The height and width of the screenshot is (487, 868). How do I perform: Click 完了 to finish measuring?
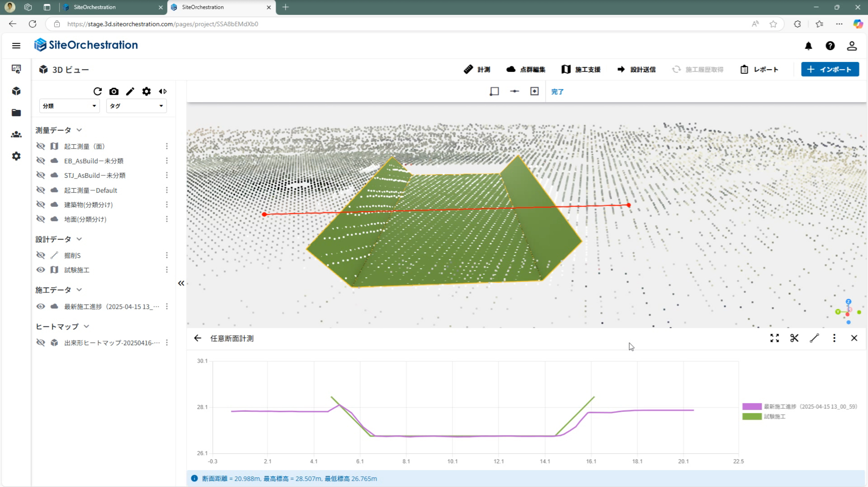coord(557,92)
